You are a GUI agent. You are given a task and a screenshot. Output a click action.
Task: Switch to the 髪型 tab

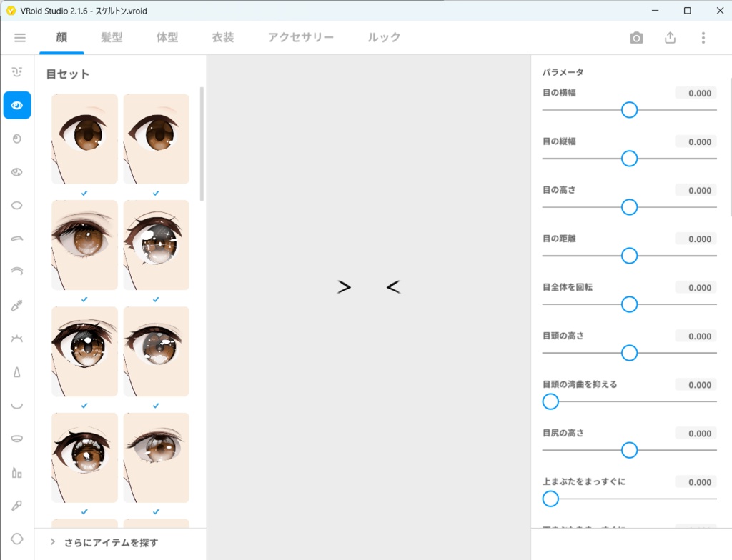pyautogui.click(x=112, y=37)
